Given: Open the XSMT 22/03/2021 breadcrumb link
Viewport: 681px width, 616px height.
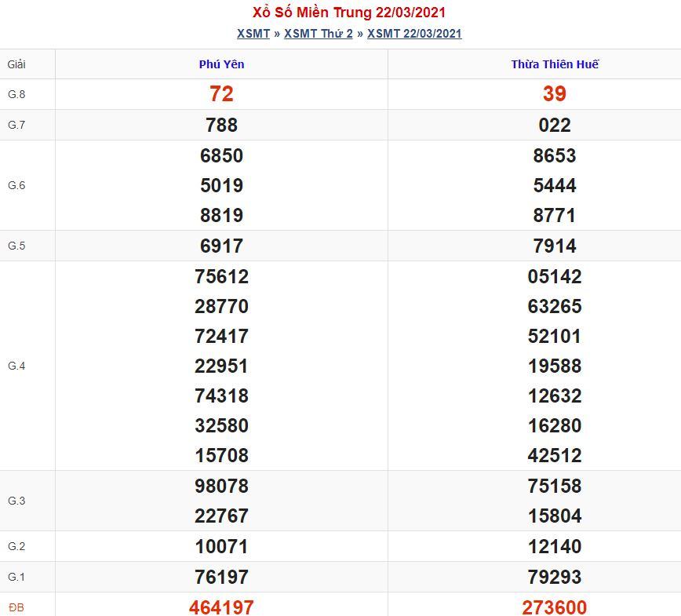Looking at the screenshot, I should click(x=414, y=34).
